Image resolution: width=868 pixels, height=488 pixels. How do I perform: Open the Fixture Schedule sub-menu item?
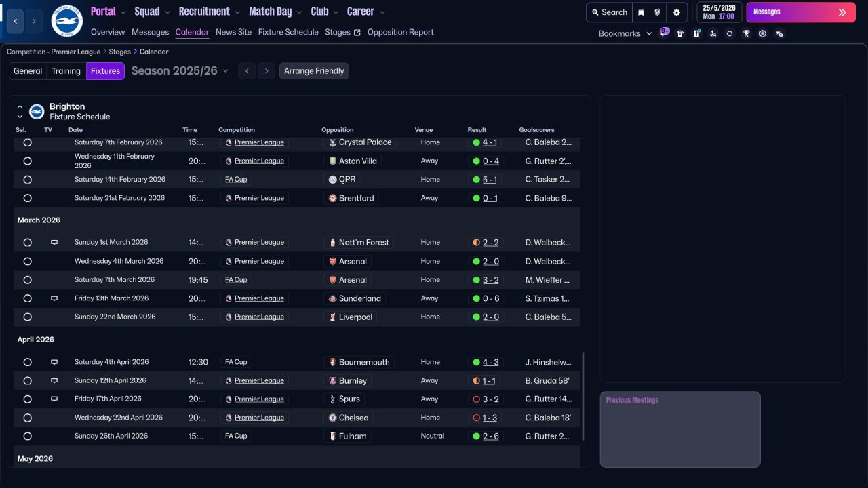pyautogui.click(x=288, y=32)
